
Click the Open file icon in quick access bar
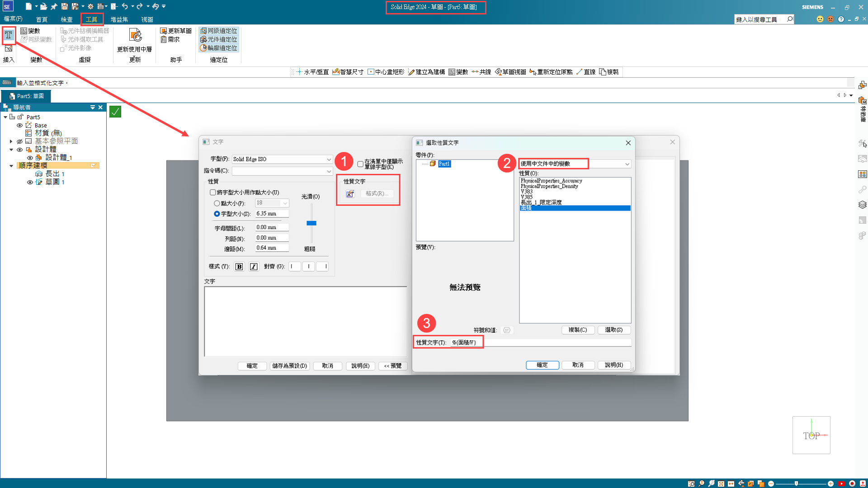(43, 6)
